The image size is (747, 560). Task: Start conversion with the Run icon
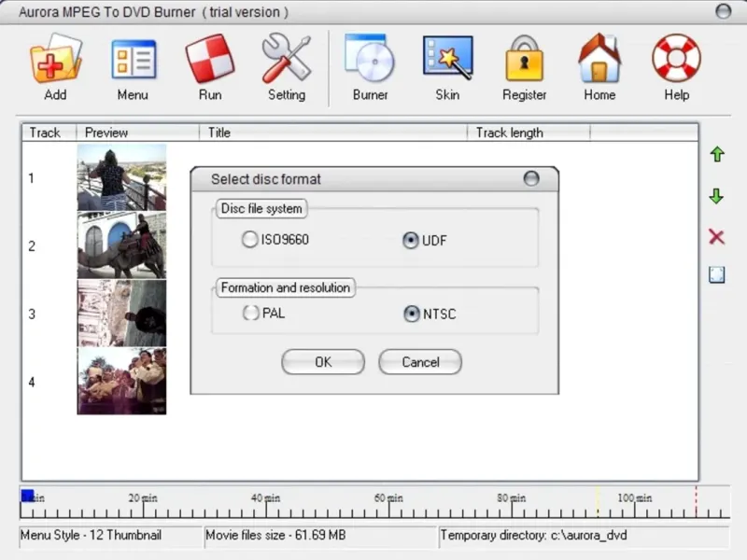pyautogui.click(x=209, y=59)
